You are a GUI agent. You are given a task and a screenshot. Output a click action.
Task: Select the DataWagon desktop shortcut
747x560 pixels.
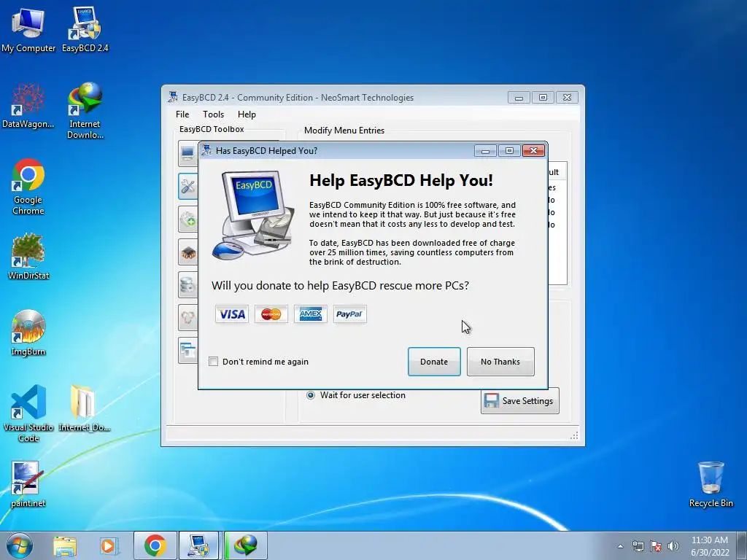click(x=28, y=106)
